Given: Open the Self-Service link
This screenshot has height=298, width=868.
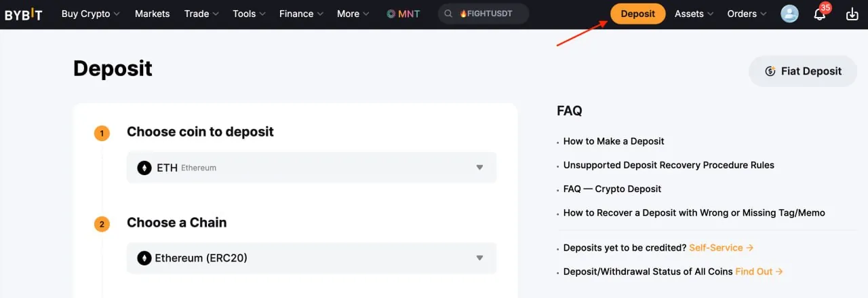Looking at the screenshot, I should pos(721,248).
